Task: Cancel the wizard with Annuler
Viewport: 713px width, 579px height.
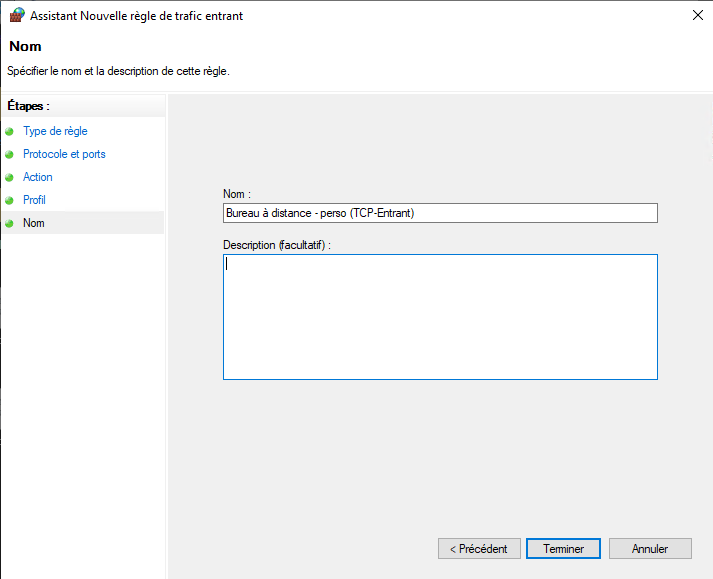Action: coord(650,549)
